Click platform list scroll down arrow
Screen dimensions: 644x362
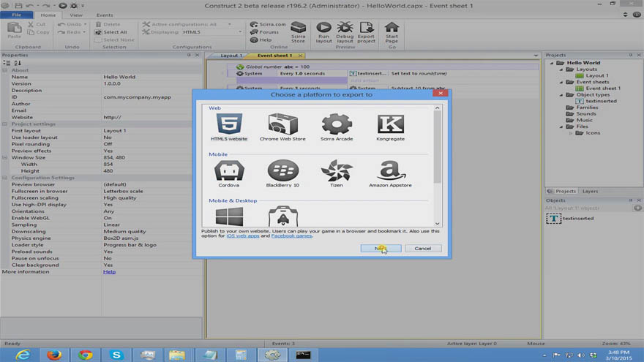click(x=438, y=224)
